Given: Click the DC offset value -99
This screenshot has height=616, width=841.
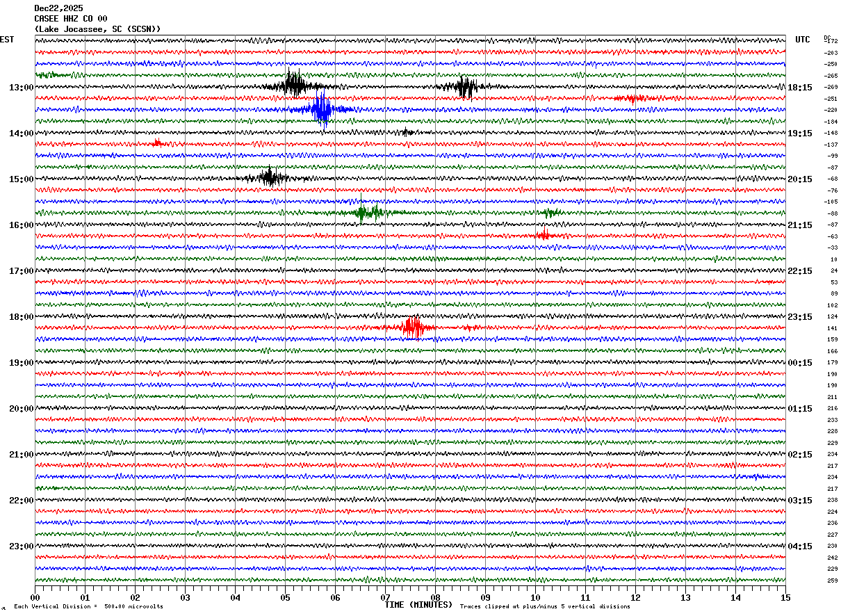Looking at the screenshot, I should point(832,156).
